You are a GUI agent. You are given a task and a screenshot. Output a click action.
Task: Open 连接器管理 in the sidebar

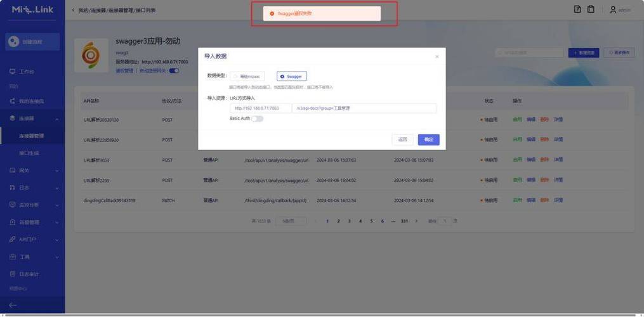click(32, 136)
